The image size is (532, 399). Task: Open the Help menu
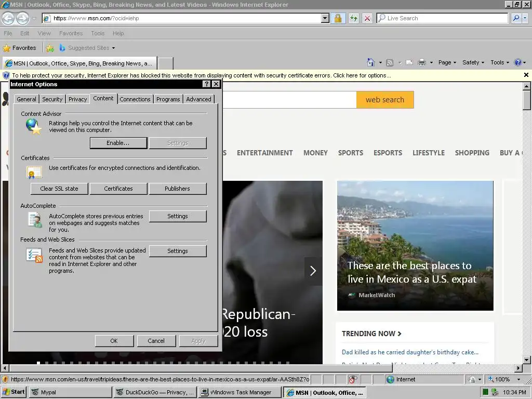pos(118,33)
